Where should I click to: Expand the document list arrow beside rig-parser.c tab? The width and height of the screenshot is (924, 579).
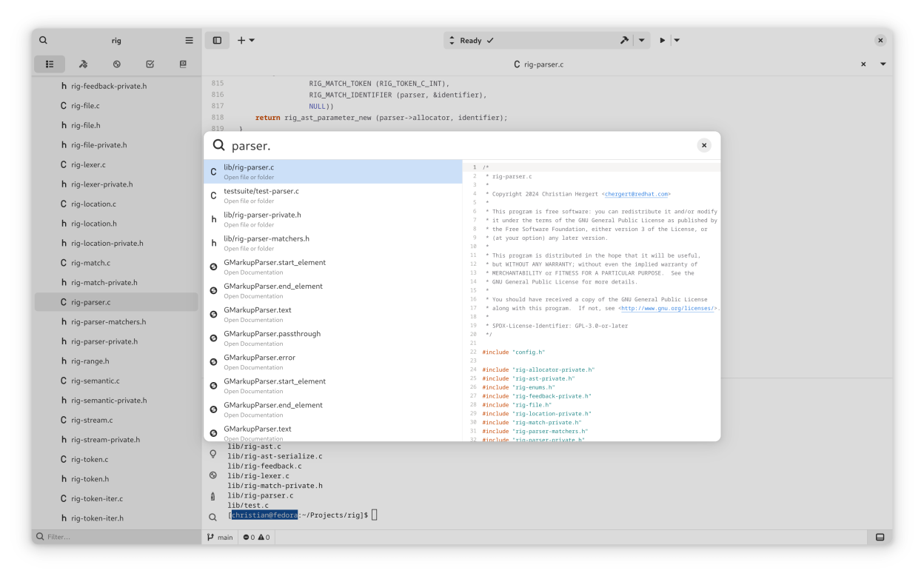click(x=883, y=64)
